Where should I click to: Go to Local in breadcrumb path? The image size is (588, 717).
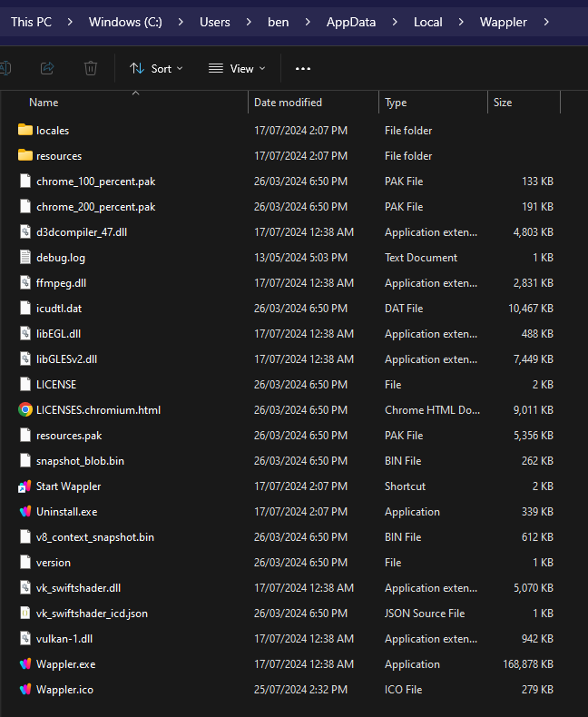tap(427, 22)
